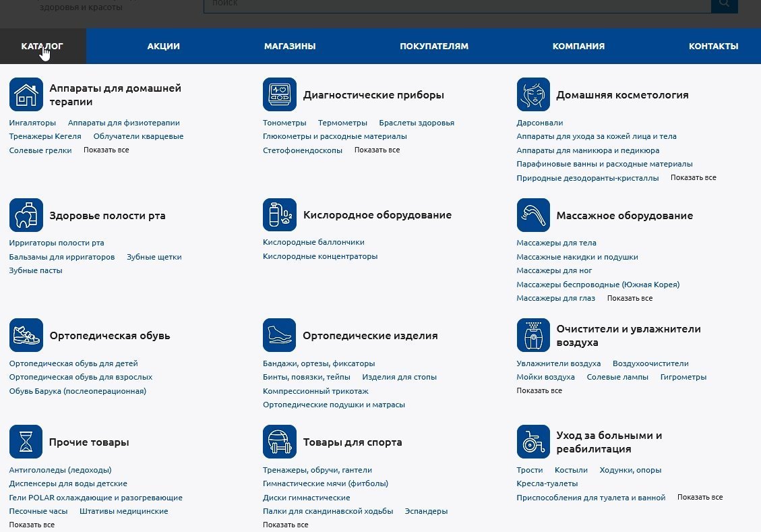Open the Зубные щетки link
This screenshot has width=761, height=532.
(154, 257)
